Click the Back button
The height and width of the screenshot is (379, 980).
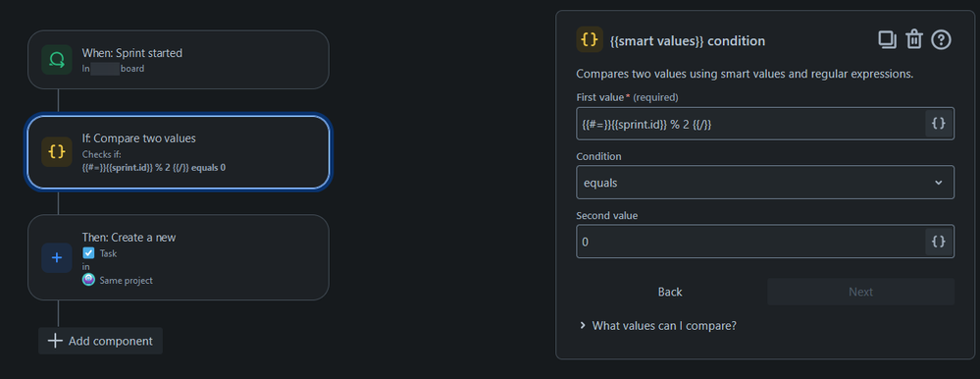pyautogui.click(x=670, y=292)
